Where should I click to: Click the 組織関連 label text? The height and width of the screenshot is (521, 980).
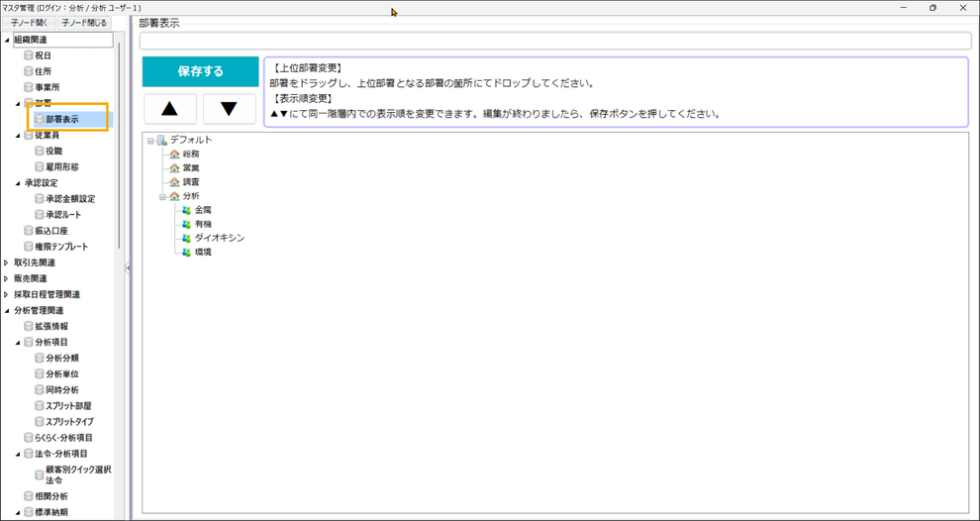pyautogui.click(x=30, y=40)
